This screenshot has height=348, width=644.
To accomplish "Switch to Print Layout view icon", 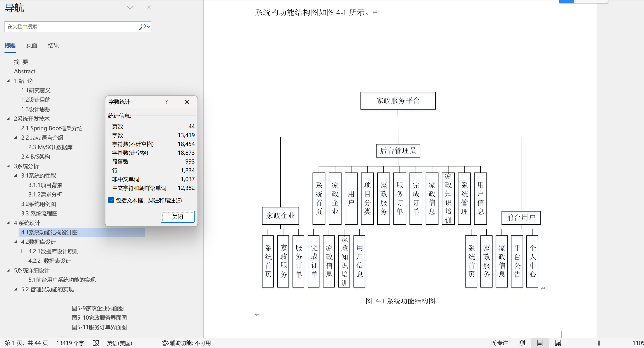I will tap(540, 343).
